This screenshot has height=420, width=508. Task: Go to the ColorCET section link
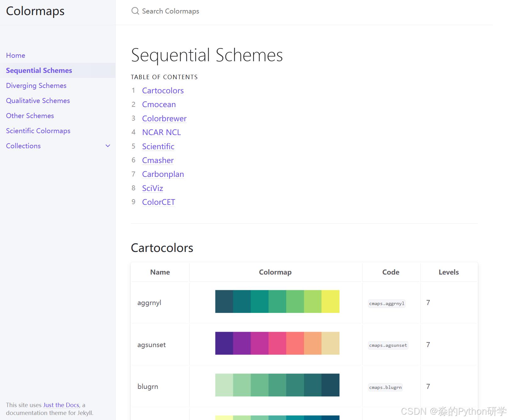point(158,202)
